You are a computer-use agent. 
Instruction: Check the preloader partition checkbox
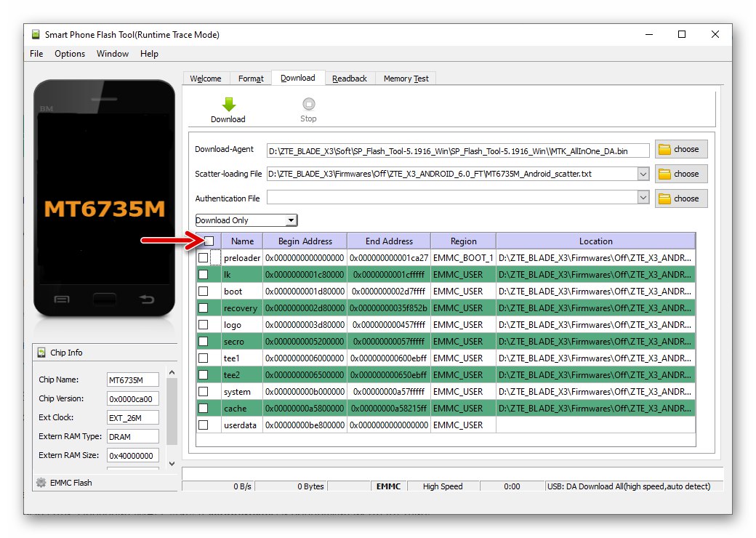pyautogui.click(x=204, y=258)
